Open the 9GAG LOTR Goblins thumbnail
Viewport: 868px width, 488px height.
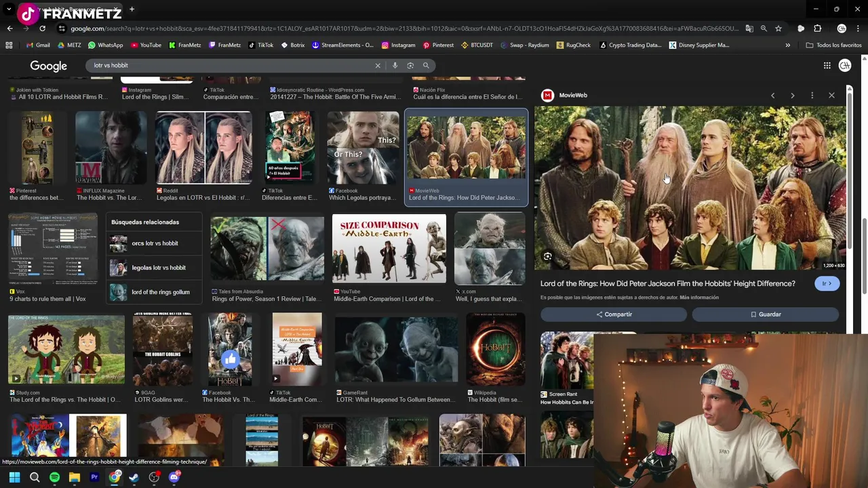(163, 348)
